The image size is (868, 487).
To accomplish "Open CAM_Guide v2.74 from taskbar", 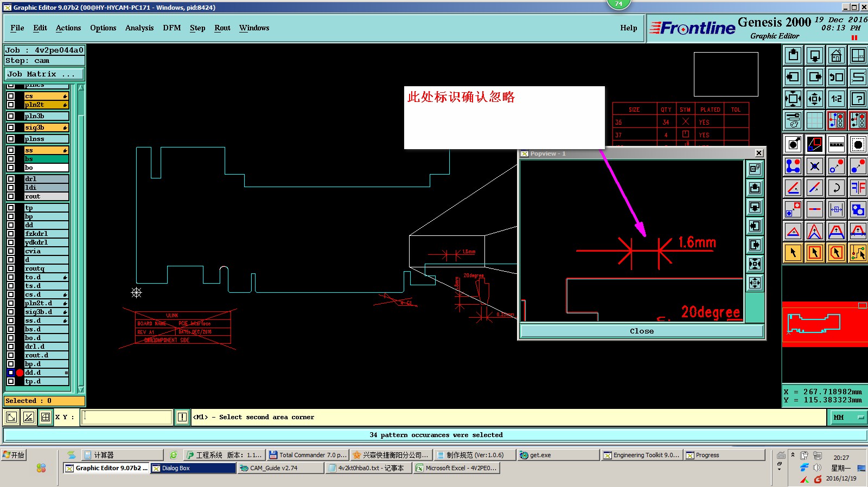I will (x=280, y=468).
